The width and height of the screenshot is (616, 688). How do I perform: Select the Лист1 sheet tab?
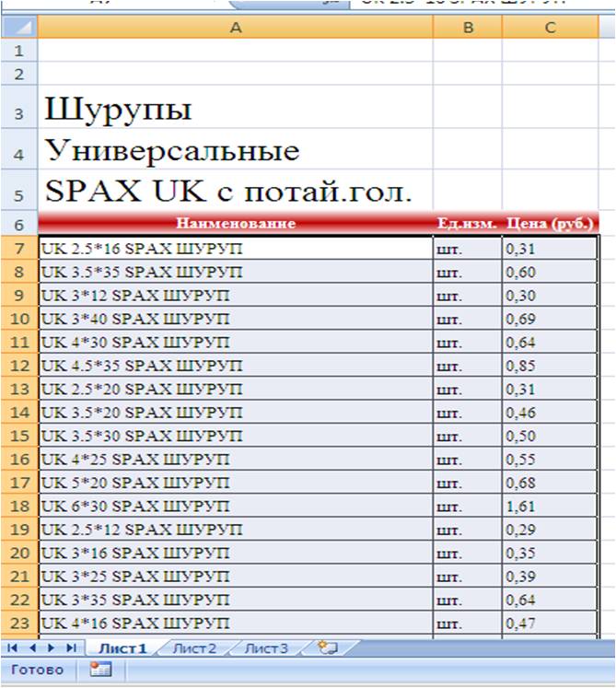(122, 648)
